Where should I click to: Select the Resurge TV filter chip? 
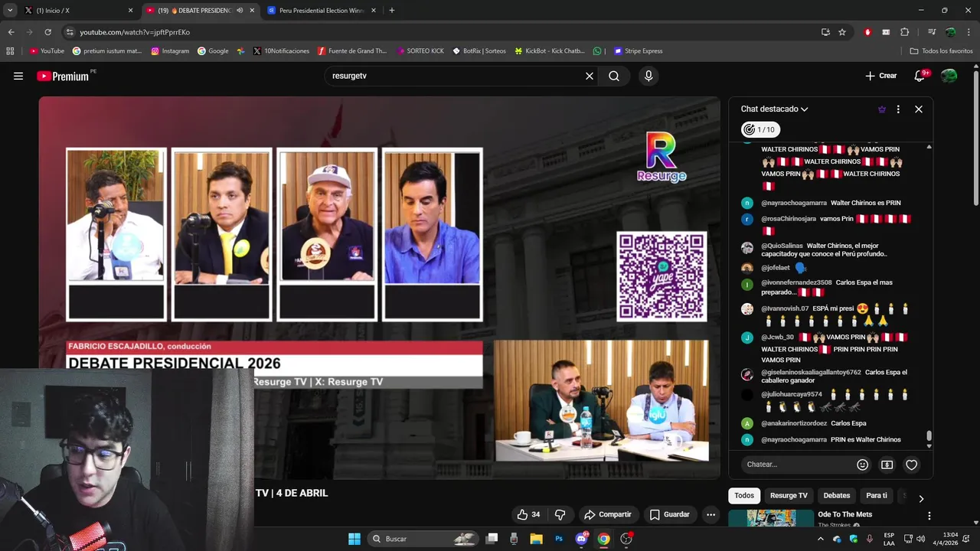pyautogui.click(x=789, y=496)
